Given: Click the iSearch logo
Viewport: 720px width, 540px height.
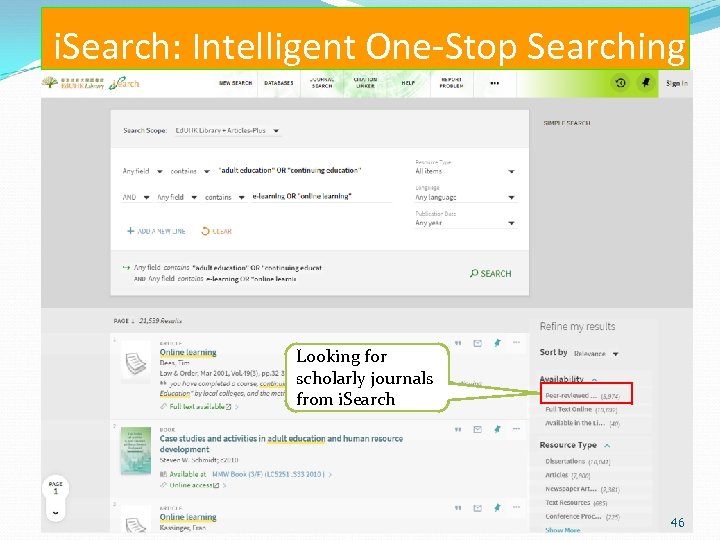Looking at the screenshot, I should click(x=124, y=83).
